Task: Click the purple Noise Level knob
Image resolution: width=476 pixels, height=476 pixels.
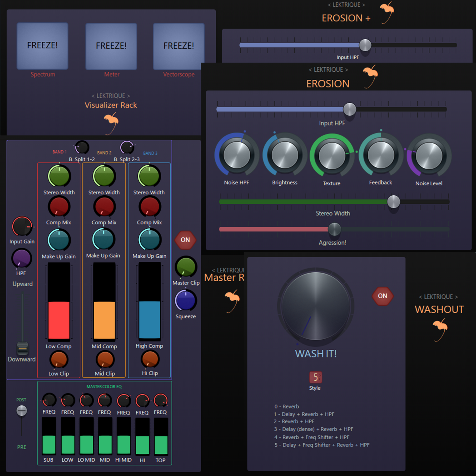Action: pos(429,156)
